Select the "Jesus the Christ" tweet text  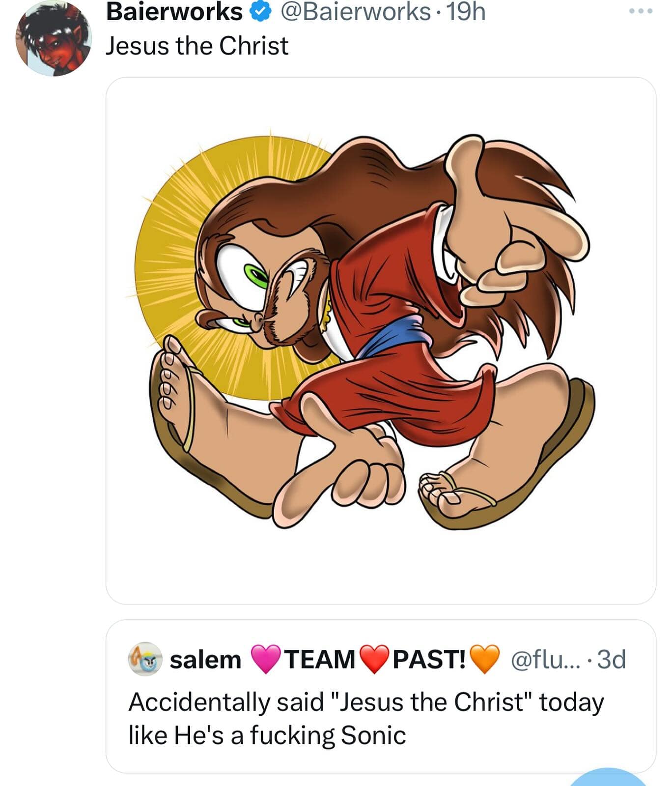click(197, 46)
